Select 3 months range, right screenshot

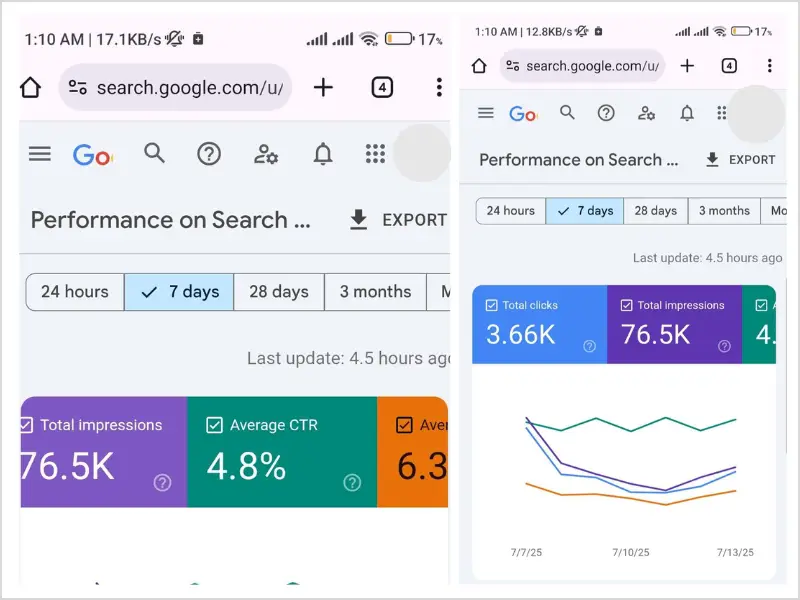[x=724, y=211]
